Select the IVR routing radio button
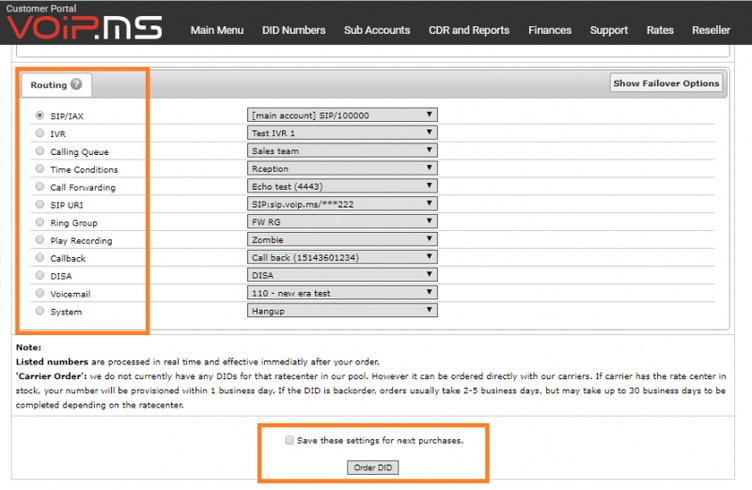The width and height of the screenshot is (752, 490). pos(40,133)
